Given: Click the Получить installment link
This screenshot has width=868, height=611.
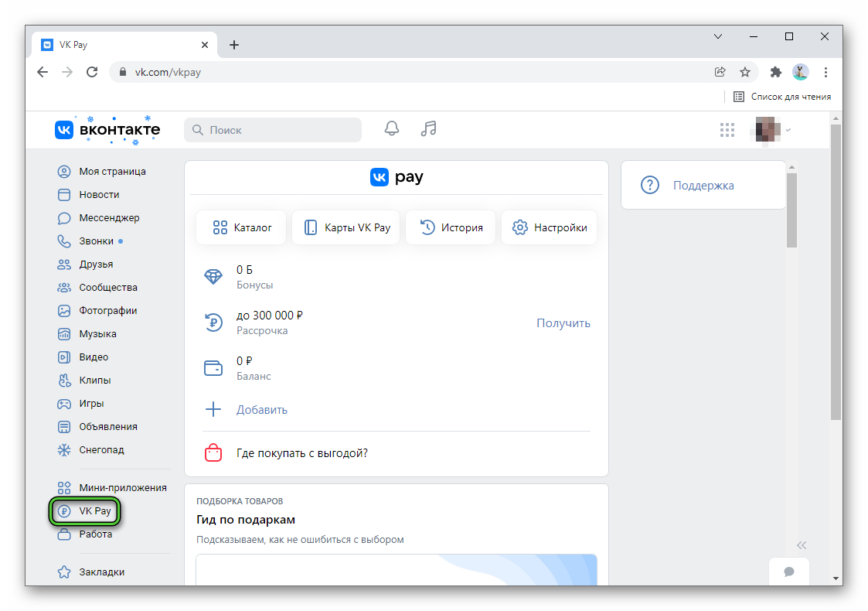Looking at the screenshot, I should [563, 323].
